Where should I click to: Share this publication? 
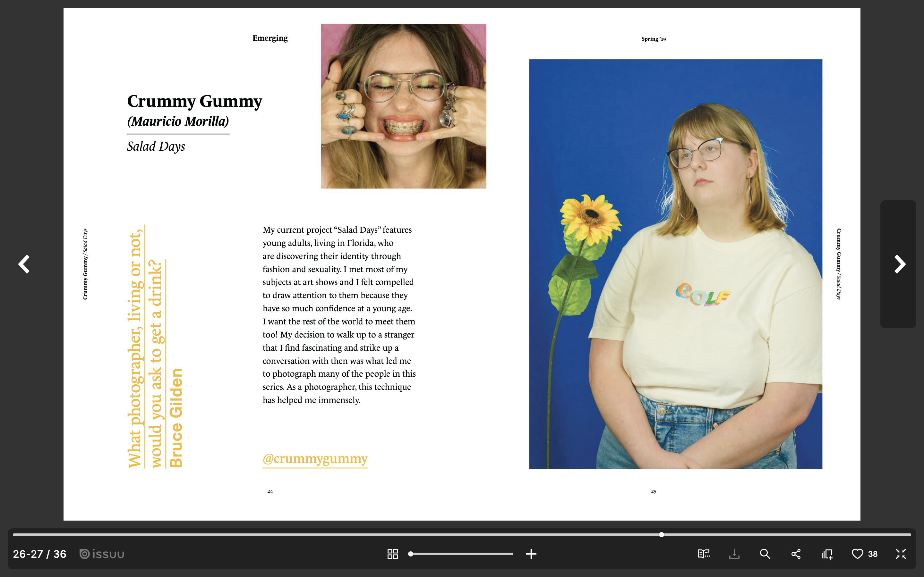[x=796, y=554]
